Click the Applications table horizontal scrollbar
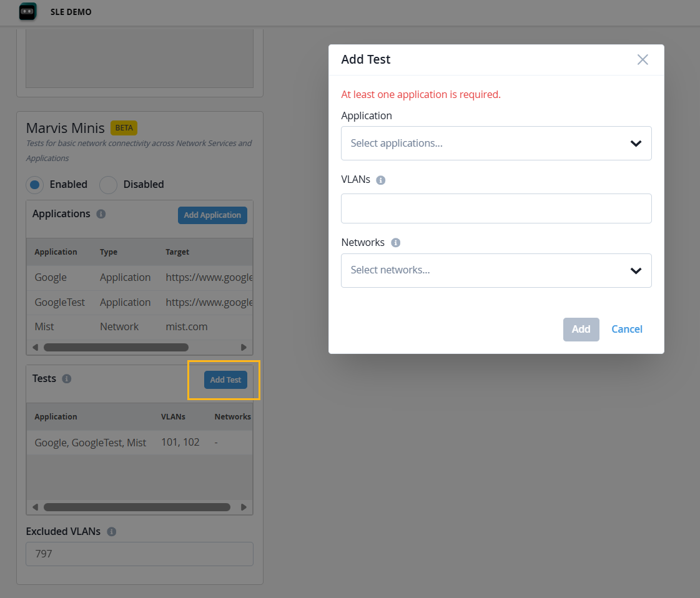This screenshot has width=700, height=598. 116,347
